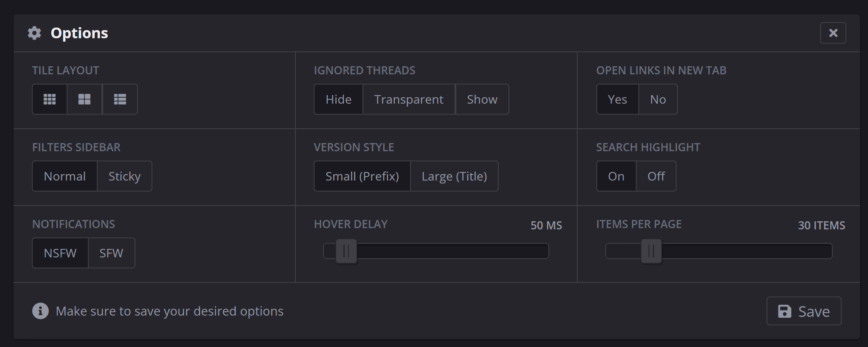Set ignored threads to Transparent
The width and height of the screenshot is (868, 347).
coord(409,99)
